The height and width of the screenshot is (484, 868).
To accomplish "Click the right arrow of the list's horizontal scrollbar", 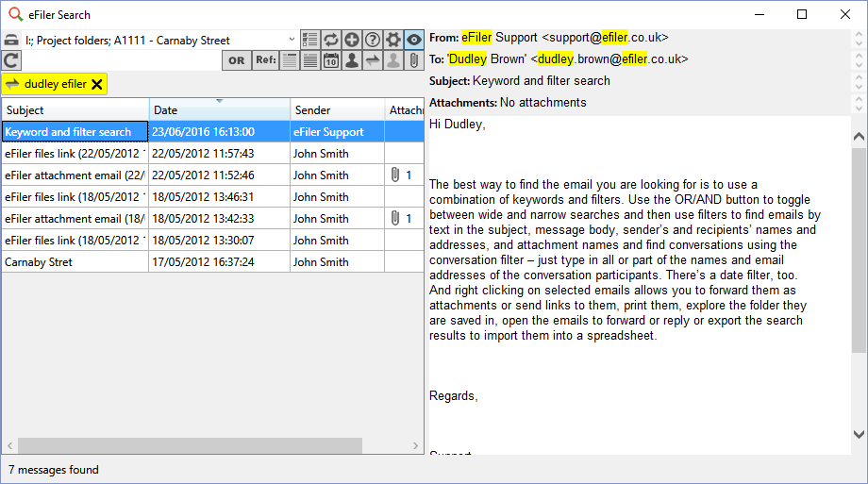I will pyautogui.click(x=416, y=445).
